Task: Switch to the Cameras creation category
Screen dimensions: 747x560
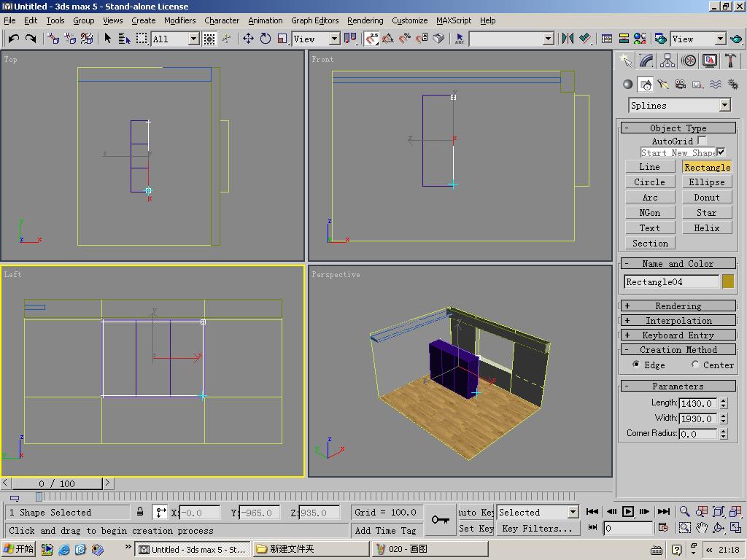Action: point(681,85)
